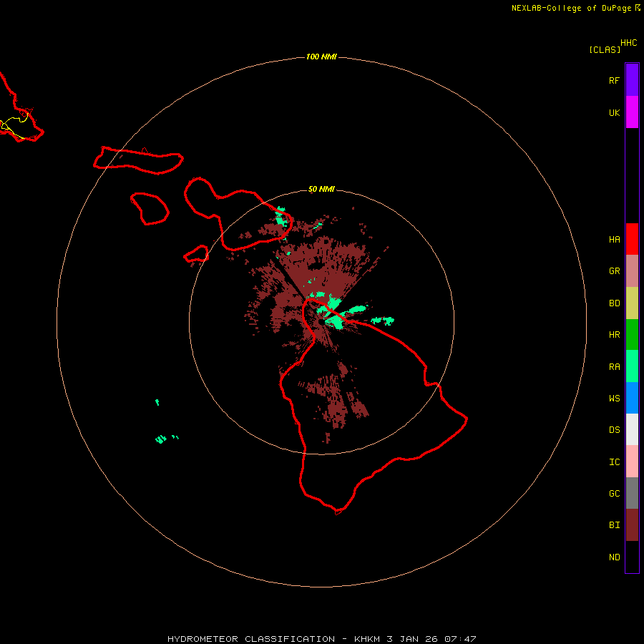Click the "KHKM" radar site identifier
The image size is (644, 644).
pyautogui.click(x=367, y=639)
